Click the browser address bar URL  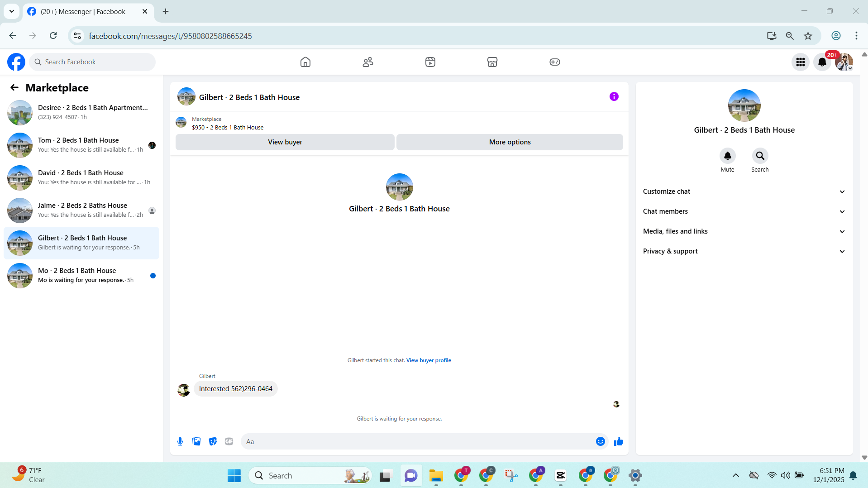click(x=170, y=36)
